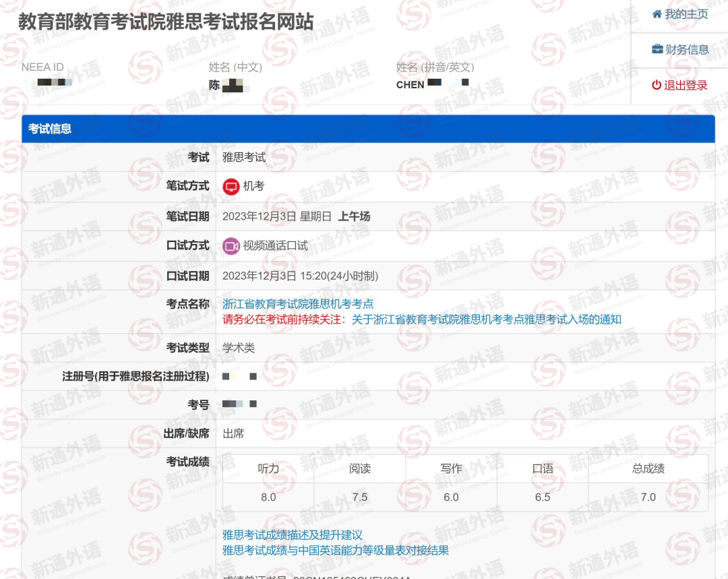
Task: Select the 学术类 exam type value
Action: click(239, 348)
